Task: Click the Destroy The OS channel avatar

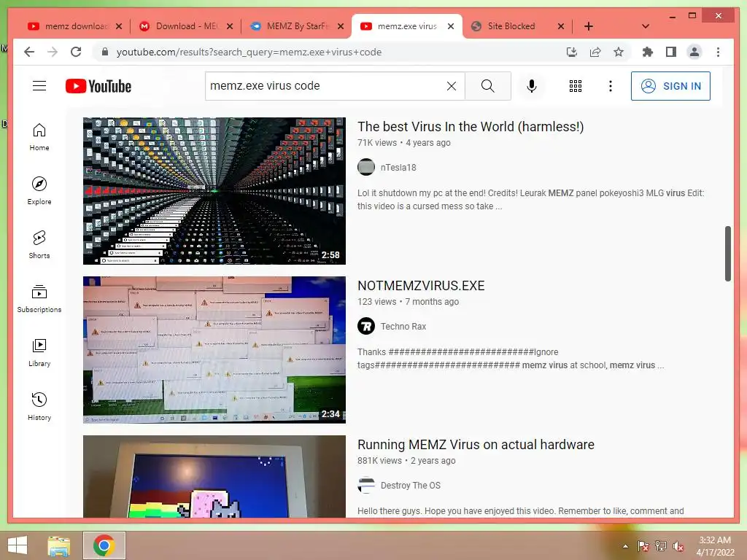Action: tap(366, 485)
